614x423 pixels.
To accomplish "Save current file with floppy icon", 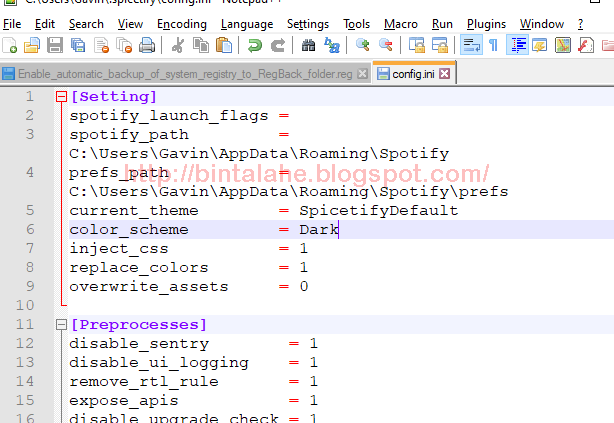I will [x=55, y=45].
